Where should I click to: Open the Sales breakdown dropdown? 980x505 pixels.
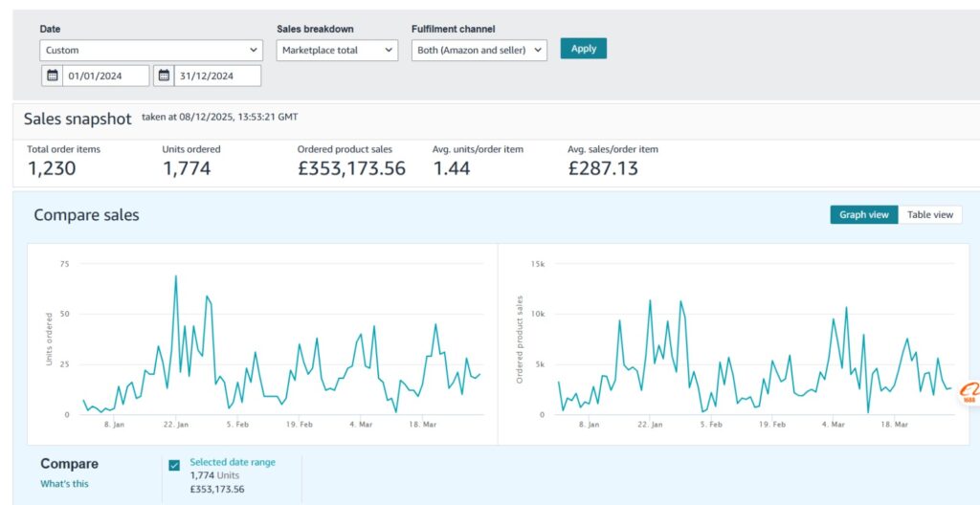(x=337, y=50)
